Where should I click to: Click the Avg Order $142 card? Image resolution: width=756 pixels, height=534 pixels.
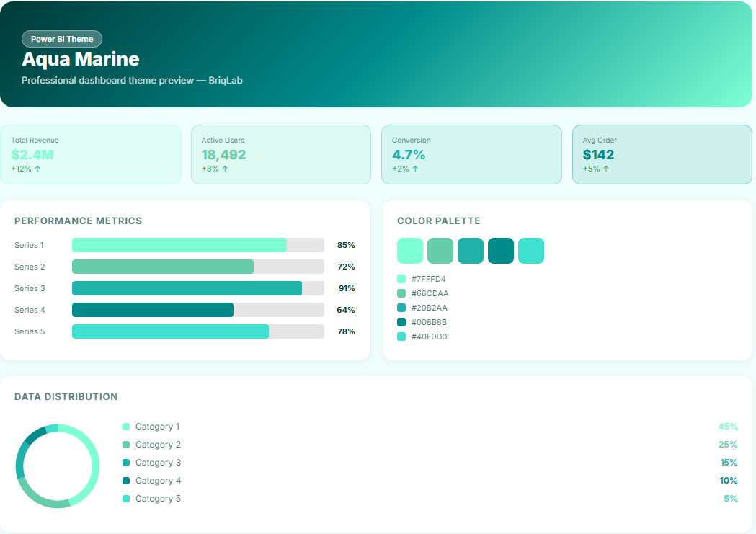[662, 154]
